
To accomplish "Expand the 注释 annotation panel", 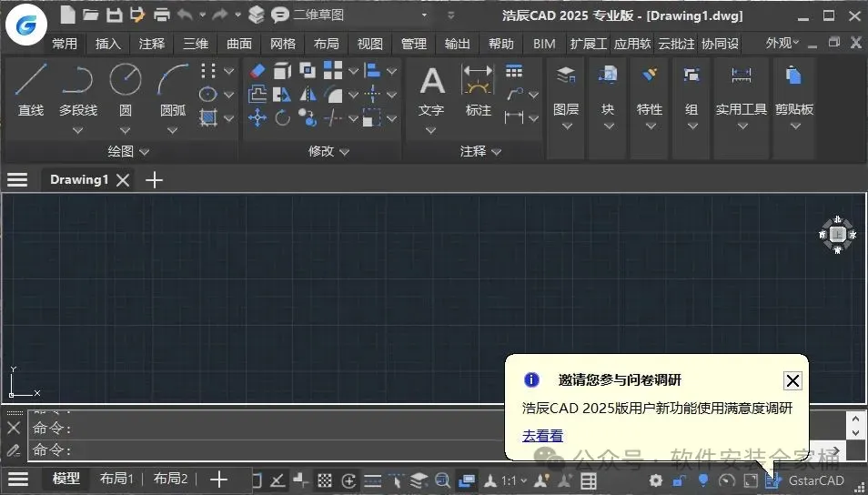I will point(480,151).
